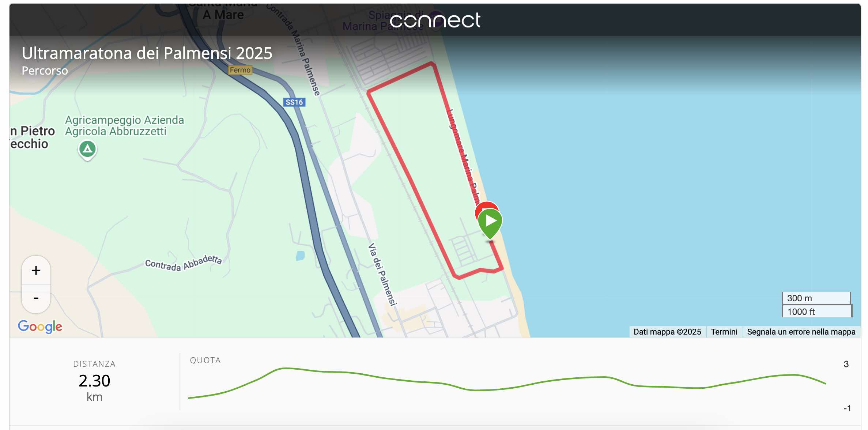The image size is (868, 430).
Task: Click the 1000 ft scale bar
Action: (x=817, y=312)
